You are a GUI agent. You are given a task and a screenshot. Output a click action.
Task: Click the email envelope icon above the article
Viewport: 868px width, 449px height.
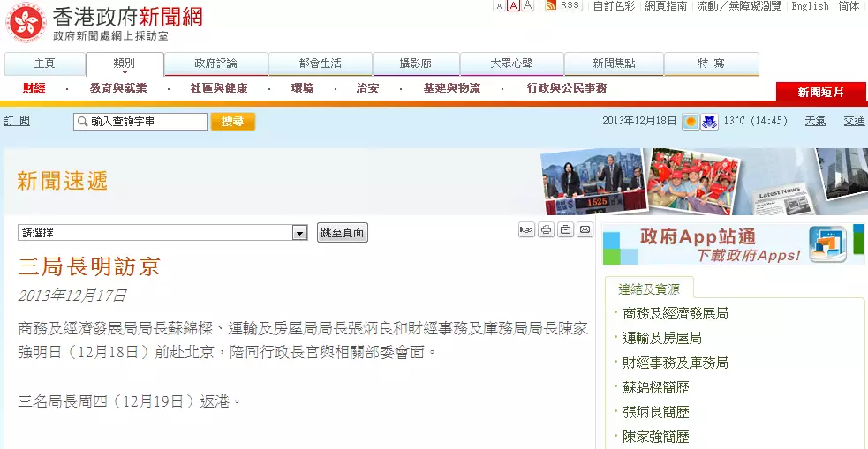584,230
